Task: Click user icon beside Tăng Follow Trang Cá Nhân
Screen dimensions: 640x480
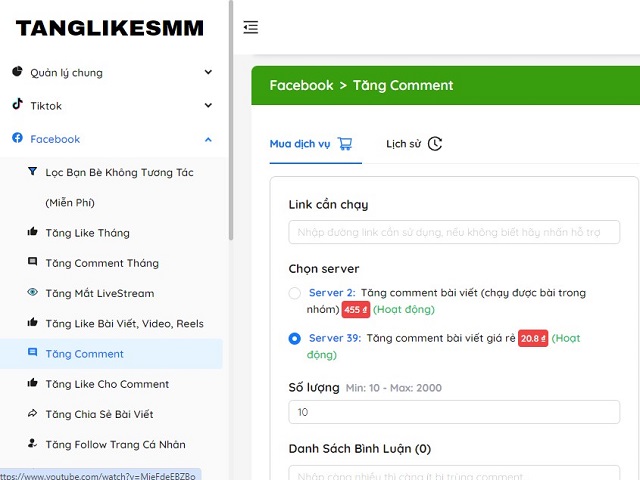Action: (x=32, y=443)
